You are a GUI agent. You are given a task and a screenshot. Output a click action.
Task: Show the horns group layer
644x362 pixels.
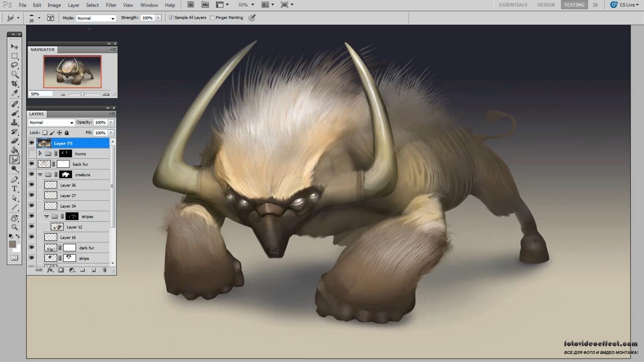(32, 153)
